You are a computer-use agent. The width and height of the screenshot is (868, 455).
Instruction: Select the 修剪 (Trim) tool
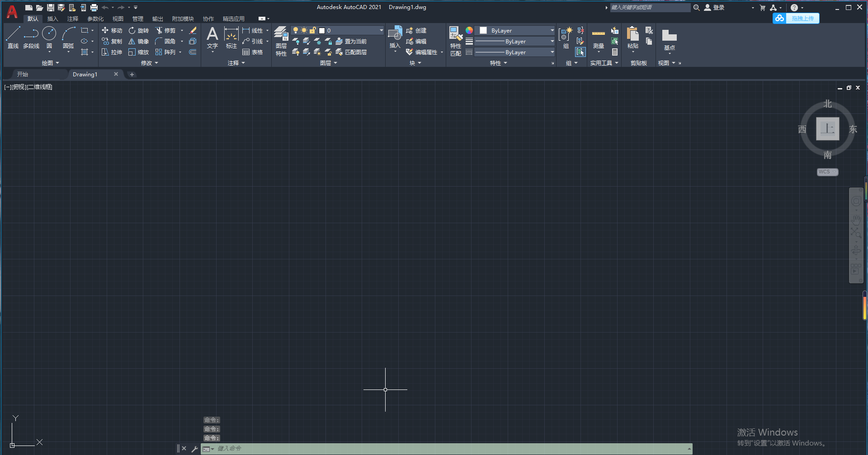tap(166, 30)
